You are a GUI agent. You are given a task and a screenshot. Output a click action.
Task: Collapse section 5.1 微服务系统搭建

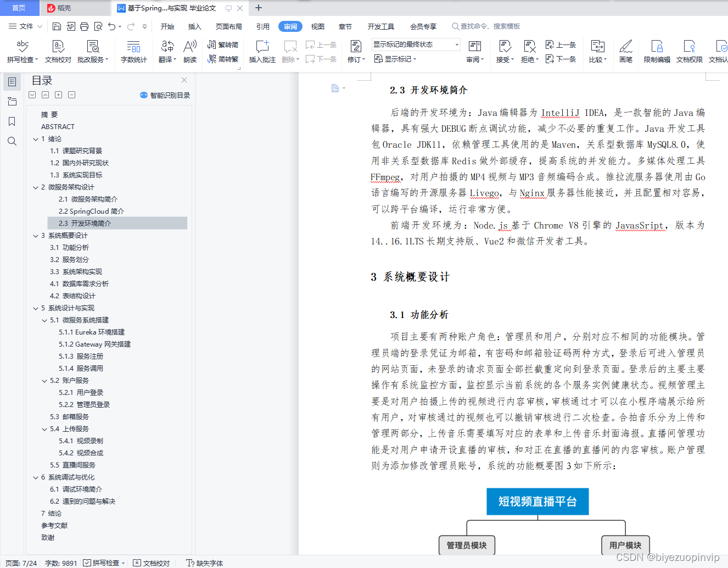point(44,320)
